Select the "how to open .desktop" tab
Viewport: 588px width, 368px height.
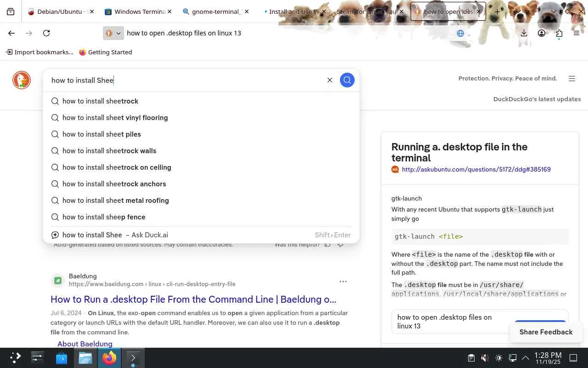click(x=448, y=11)
